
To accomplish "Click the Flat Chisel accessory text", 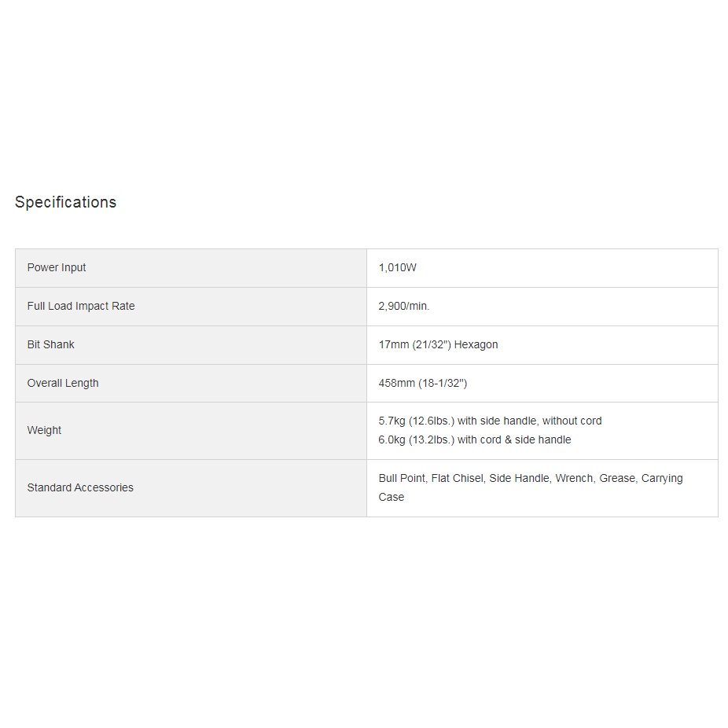I will tap(457, 478).
